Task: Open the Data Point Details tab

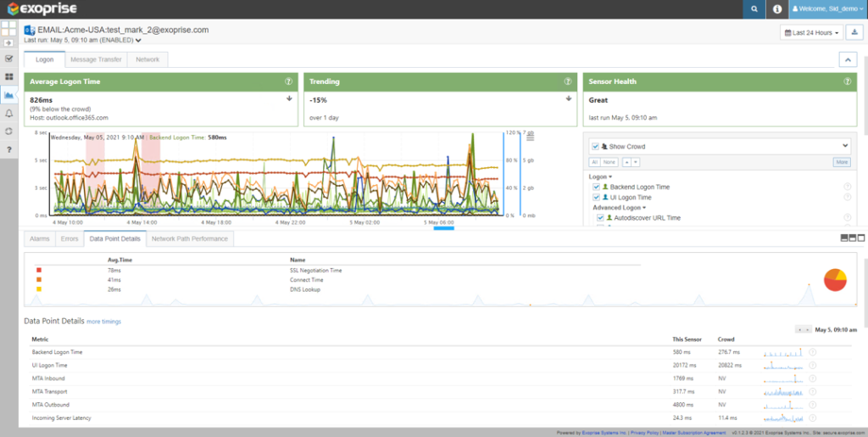Action: point(115,238)
